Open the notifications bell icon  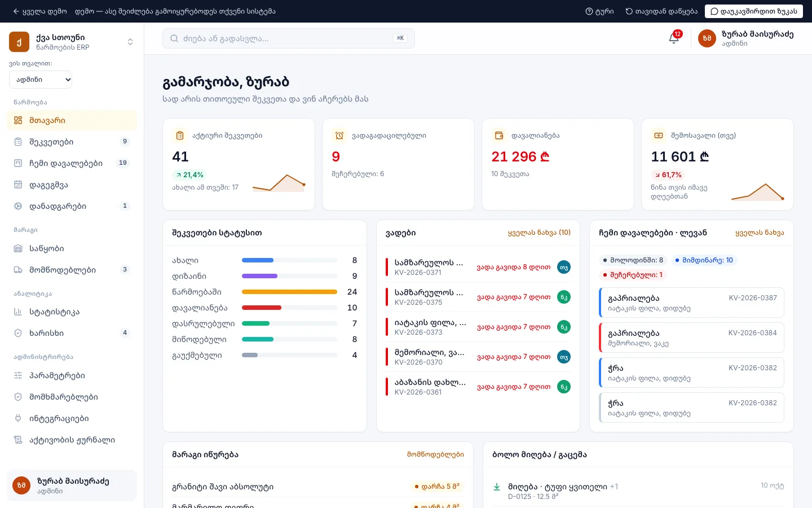[674, 38]
